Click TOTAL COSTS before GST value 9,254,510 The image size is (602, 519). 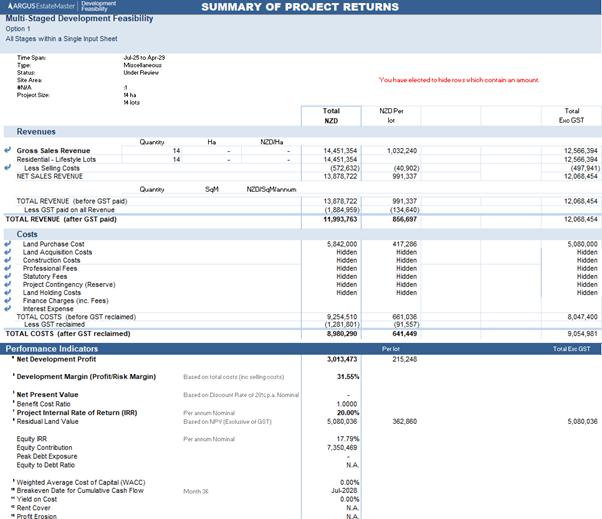(342, 317)
